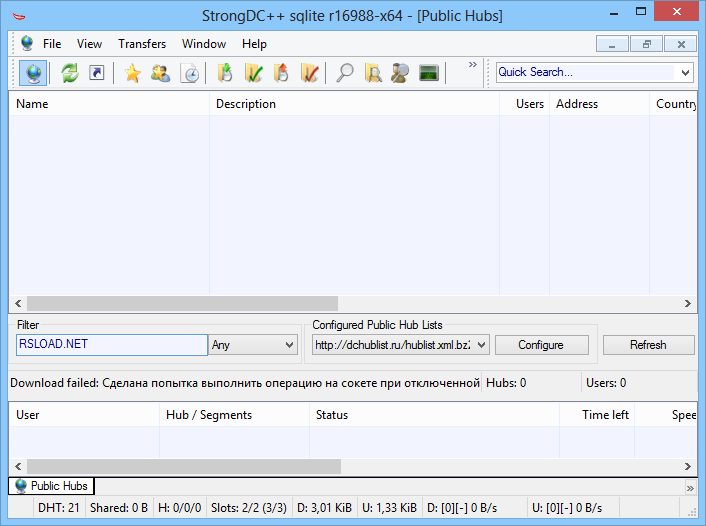
Task: Click the Reconnect green arrows icon
Action: (70, 73)
